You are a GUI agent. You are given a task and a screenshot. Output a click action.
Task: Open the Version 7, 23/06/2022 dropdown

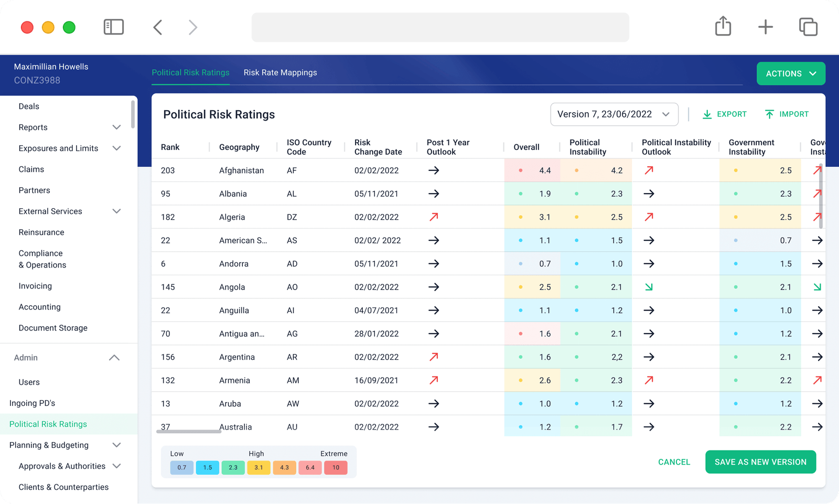[614, 114]
